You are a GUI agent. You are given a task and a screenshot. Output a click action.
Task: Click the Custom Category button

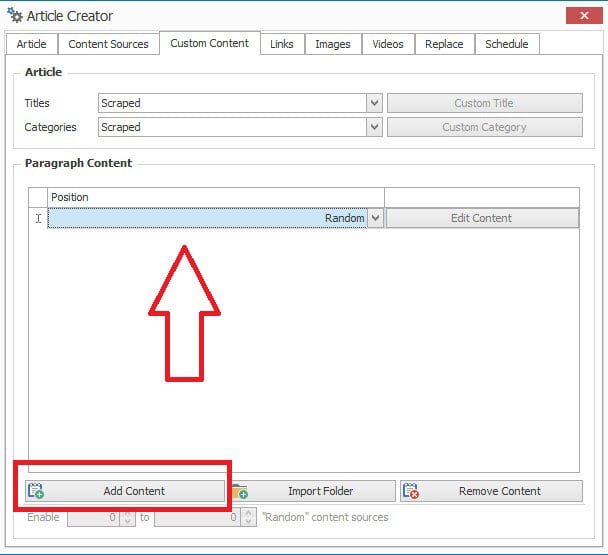pyautogui.click(x=485, y=127)
